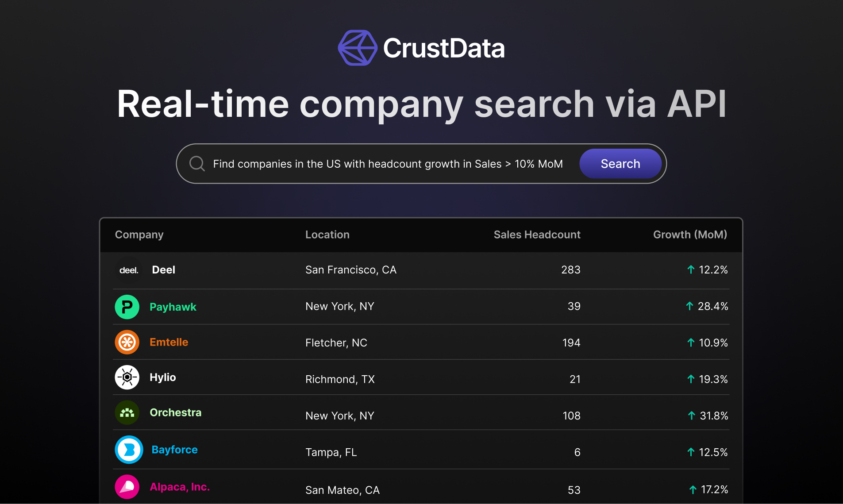Click the Growth (MoM) column header

pyautogui.click(x=690, y=235)
